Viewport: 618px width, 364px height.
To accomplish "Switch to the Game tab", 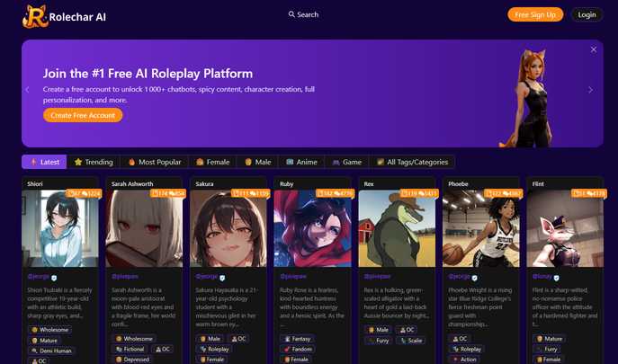I will pos(346,162).
